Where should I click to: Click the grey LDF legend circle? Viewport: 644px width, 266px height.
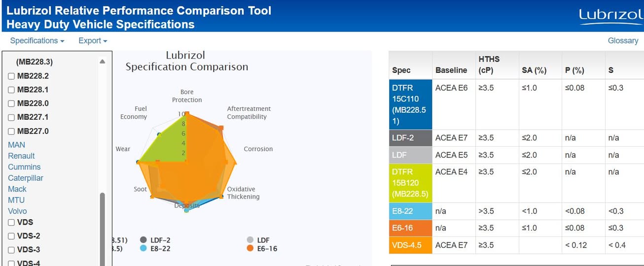[250, 240]
